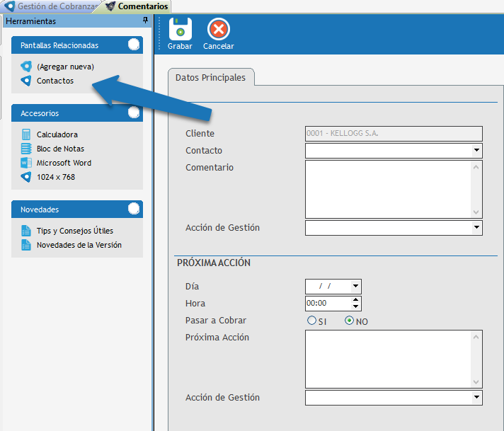The width and height of the screenshot is (504, 431).
Task: Select the 1024 x 768 resolution item
Action: tap(55, 177)
